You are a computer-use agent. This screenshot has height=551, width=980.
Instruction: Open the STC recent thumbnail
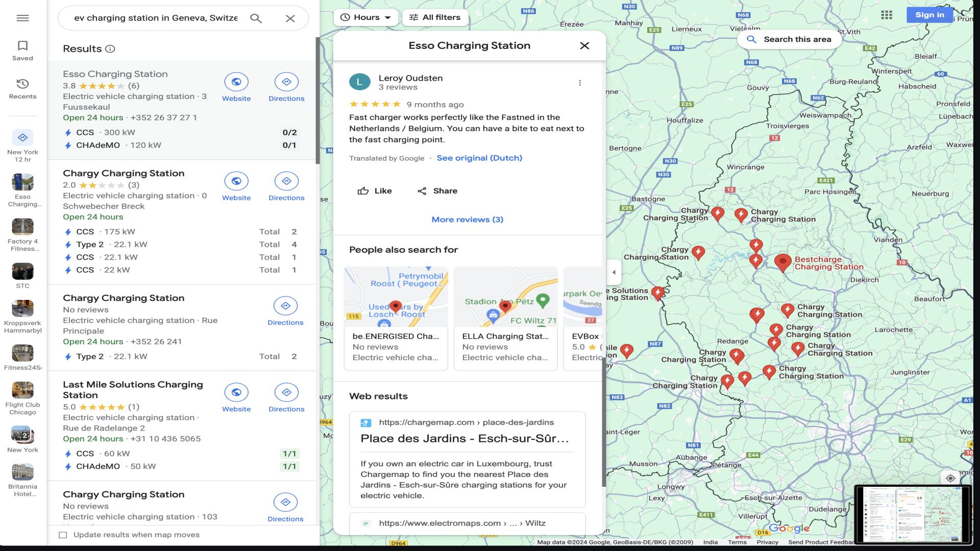22,276
